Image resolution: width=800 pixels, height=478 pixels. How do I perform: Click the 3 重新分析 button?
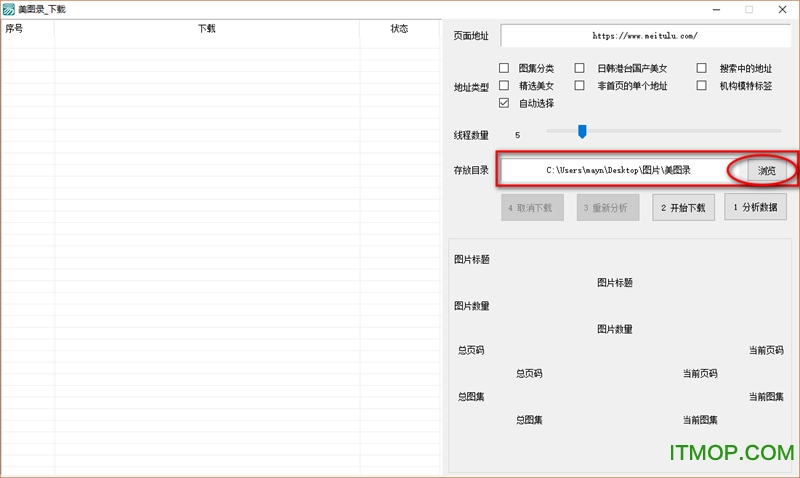click(x=608, y=208)
